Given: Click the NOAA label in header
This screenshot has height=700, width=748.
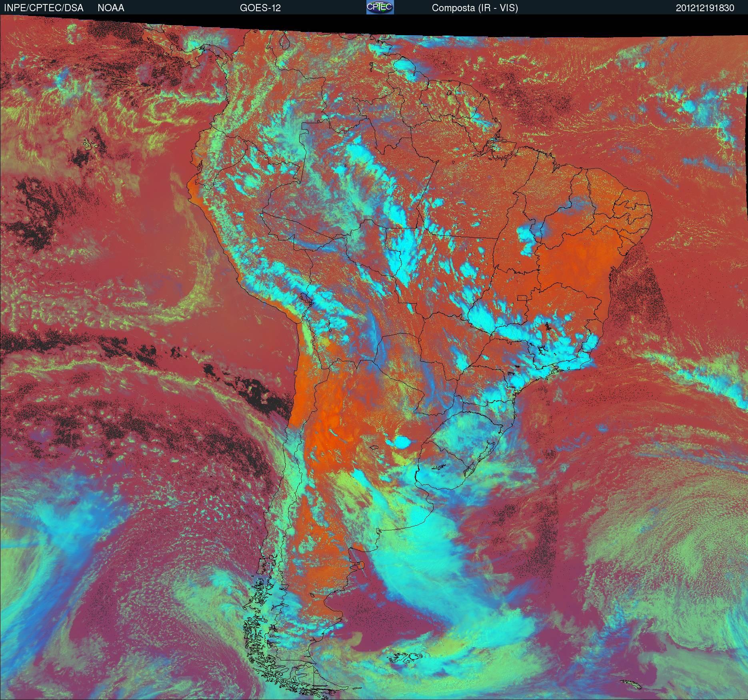Looking at the screenshot, I should pos(111,8).
